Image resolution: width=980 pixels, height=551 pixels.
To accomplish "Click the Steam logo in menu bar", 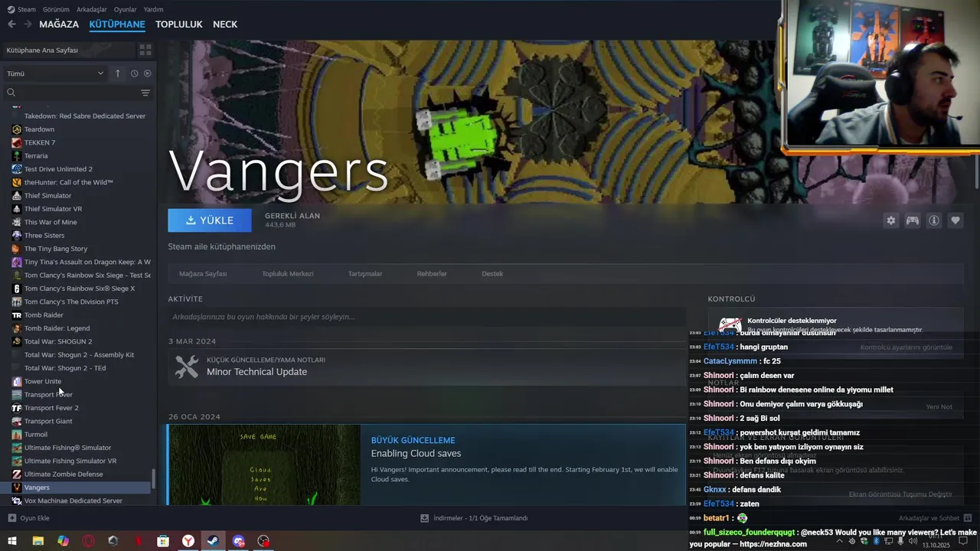I will 11,9.
